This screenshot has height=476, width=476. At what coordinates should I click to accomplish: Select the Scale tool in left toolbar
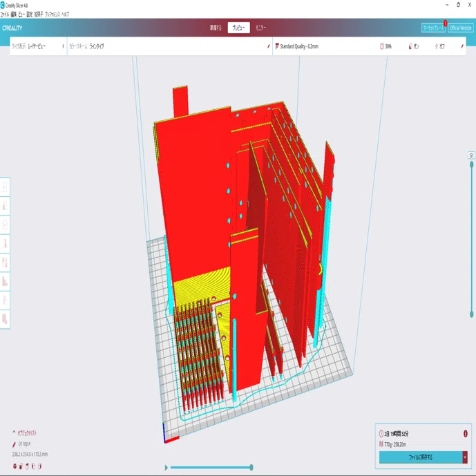(x=5, y=205)
